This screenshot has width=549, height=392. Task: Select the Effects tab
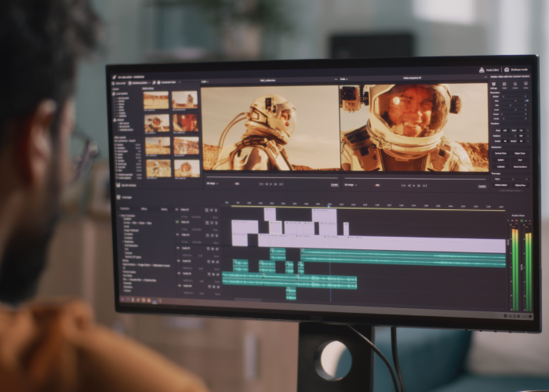144,209
